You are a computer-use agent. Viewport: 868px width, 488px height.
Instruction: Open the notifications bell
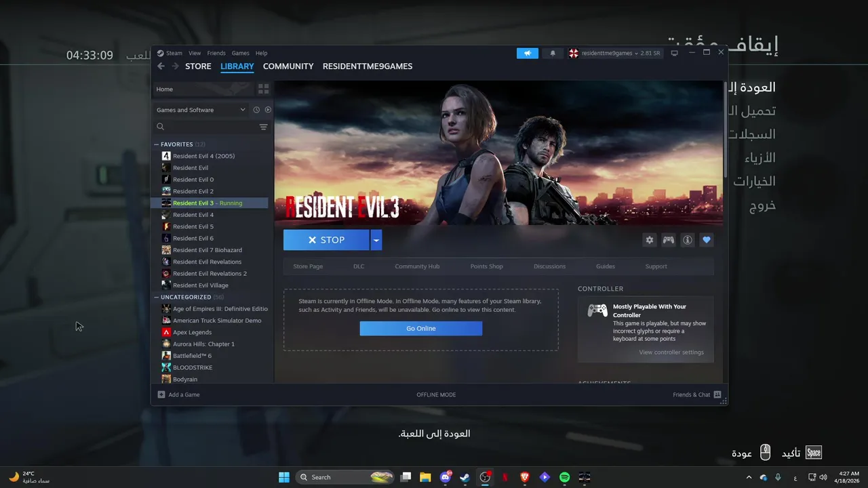[x=553, y=53]
